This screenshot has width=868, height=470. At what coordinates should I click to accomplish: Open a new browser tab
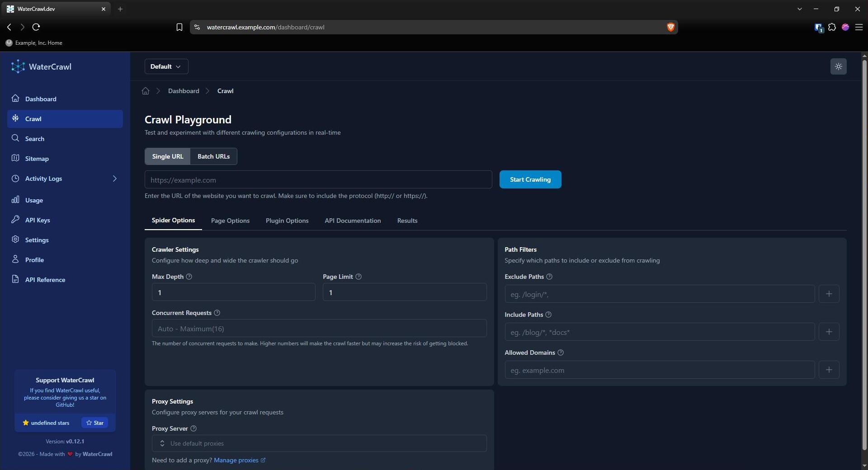[120, 9]
